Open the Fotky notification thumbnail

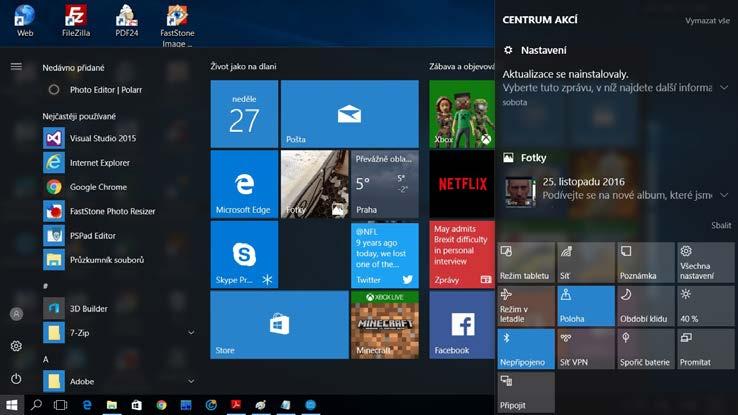[x=520, y=192]
